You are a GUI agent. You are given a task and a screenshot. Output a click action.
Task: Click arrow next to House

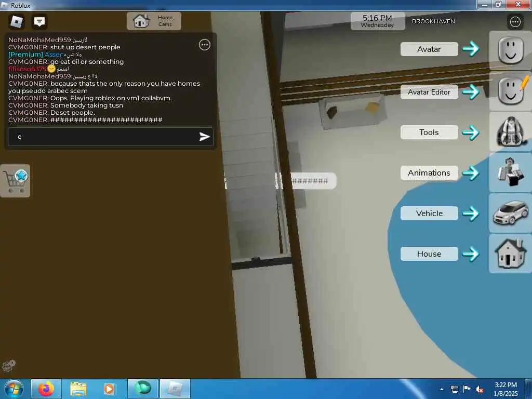point(471,254)
